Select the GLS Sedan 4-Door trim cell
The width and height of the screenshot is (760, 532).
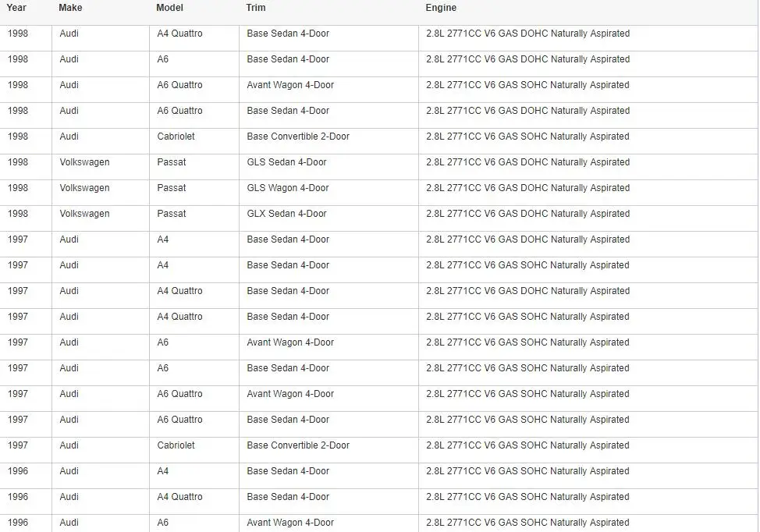329,167
